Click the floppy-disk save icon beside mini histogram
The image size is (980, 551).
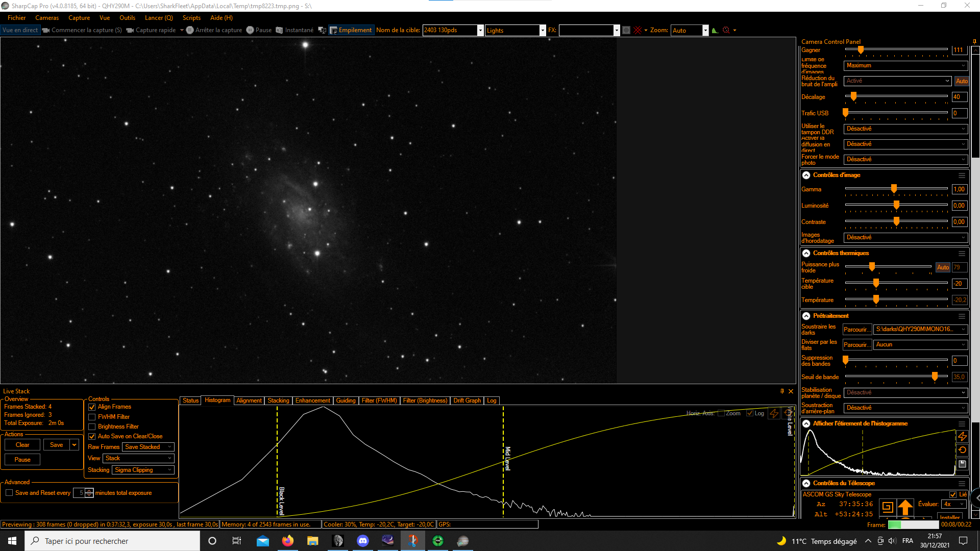[962, 464]
